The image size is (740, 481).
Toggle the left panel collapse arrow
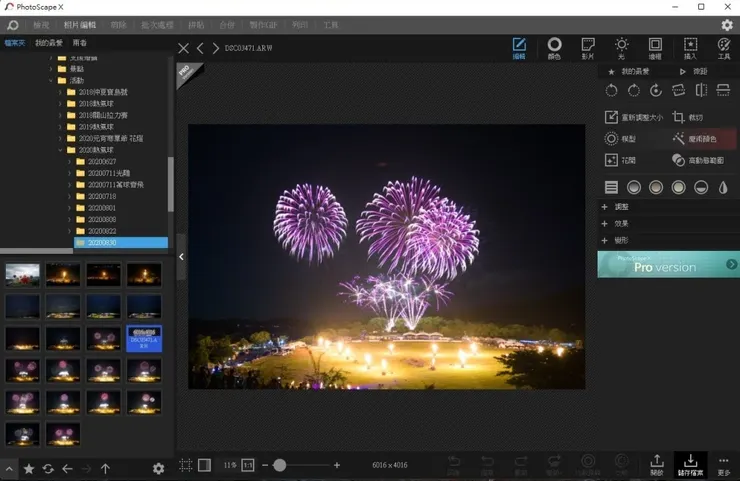pyautogui.click(x=181, y=257)
